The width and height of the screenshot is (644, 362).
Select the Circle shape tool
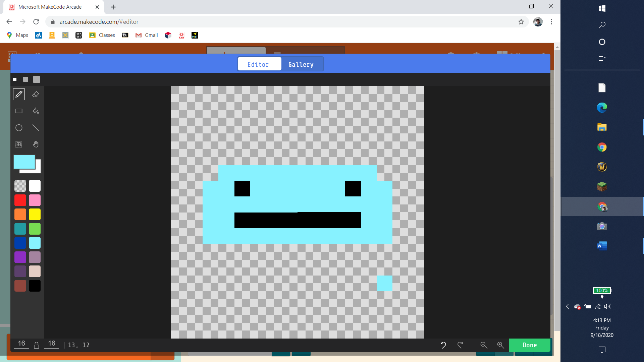tap(19, 128)
